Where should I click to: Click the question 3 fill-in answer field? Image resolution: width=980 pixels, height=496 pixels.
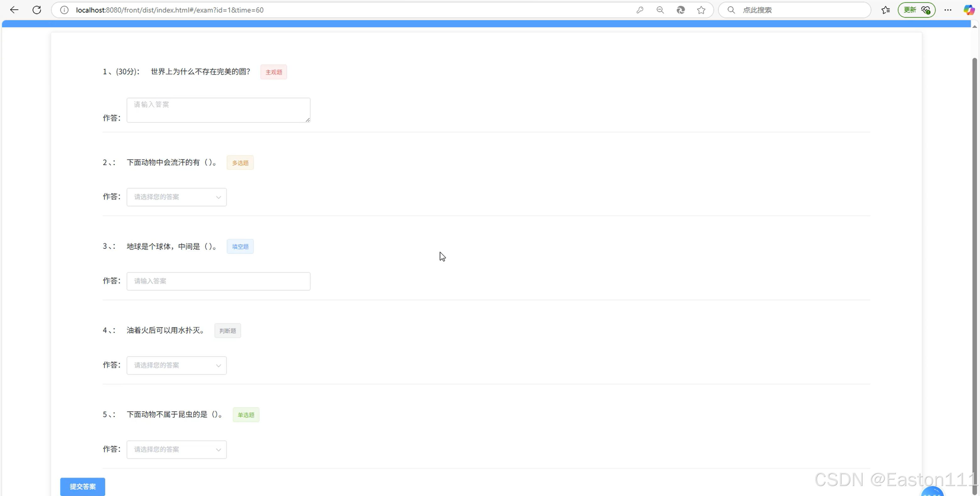pyautogui.click(x=218, y=281)
